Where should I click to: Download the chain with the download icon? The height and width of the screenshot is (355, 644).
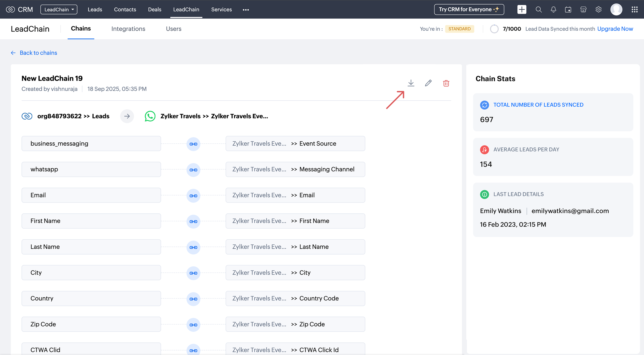pyautogui.click(x=411, y=83)
